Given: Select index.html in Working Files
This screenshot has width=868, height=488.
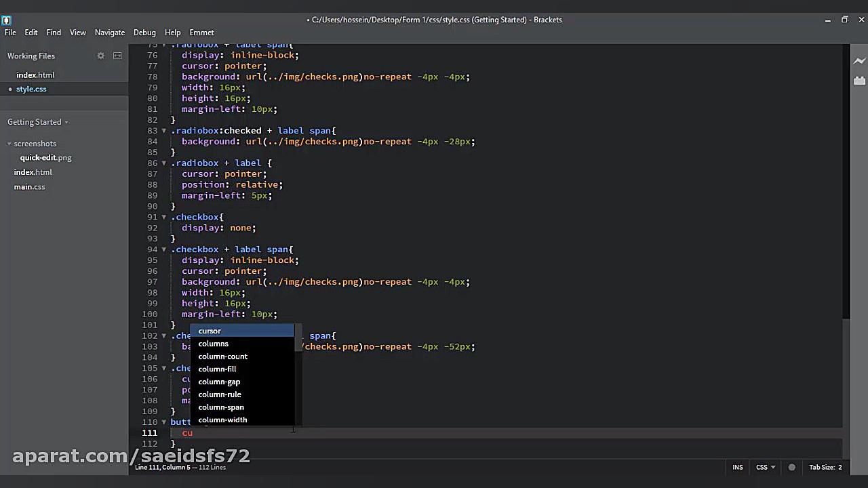Looking at the screenshot, I should [35, 75].
